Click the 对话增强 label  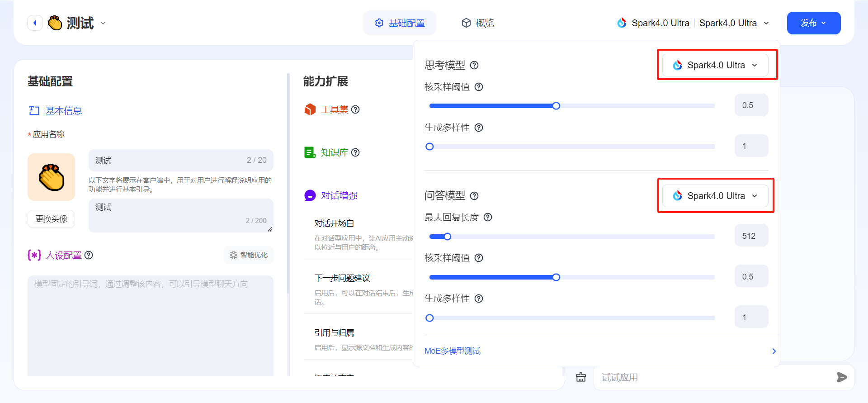tap(339, 195)
